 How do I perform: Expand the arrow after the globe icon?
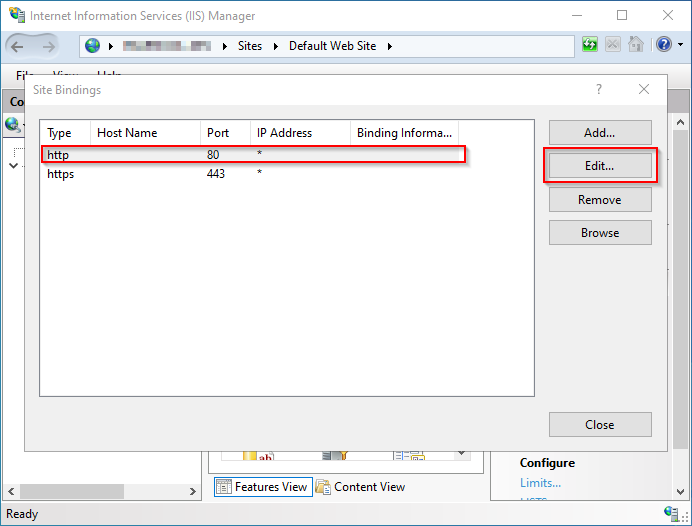point(111,46)
